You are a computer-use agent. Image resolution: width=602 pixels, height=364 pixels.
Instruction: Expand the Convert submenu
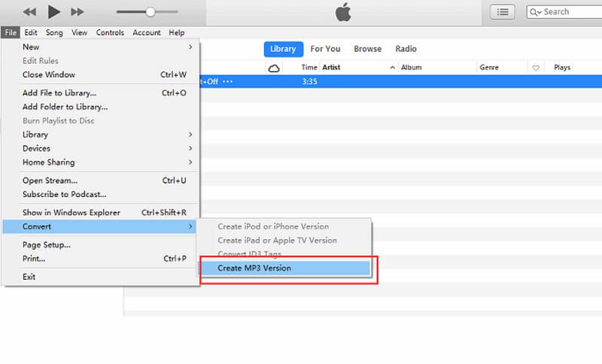coord(100,226)
